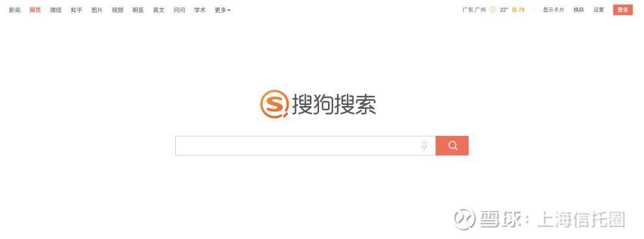Open the 问问 Q&A tab
Viewport: 644px width, 239px height.
tap(179, 10)
